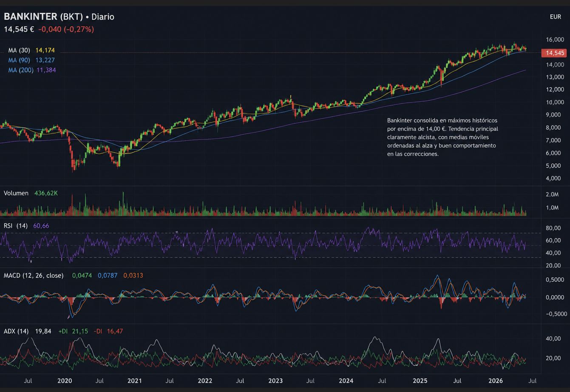The height and width of the screenshot is (392, 570).
Task: Click the MA (90) value 13,227
Action: 45,60
